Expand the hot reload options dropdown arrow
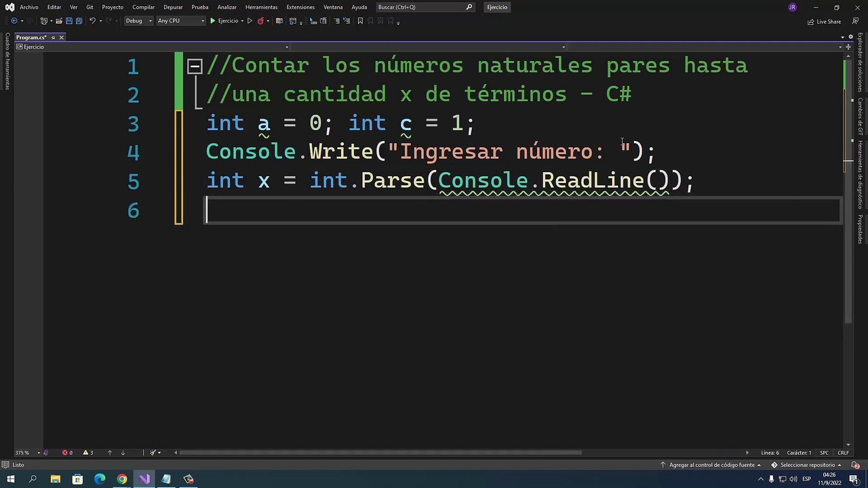 [268, 21]
